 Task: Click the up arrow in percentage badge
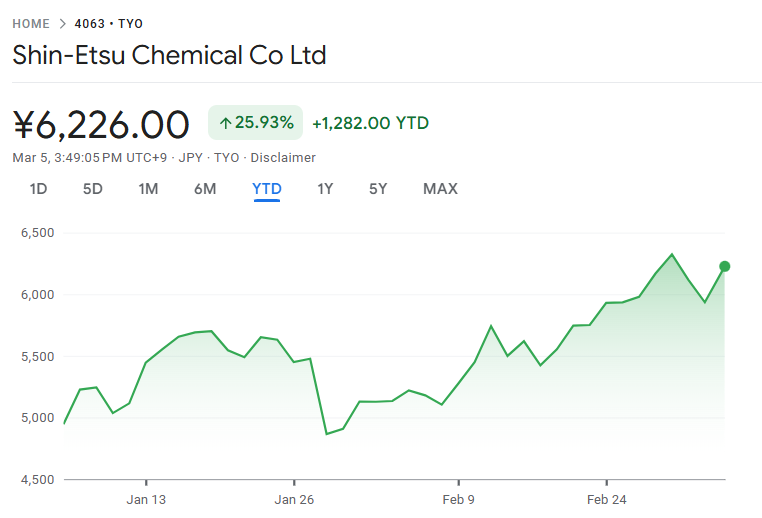pos(225,124)
